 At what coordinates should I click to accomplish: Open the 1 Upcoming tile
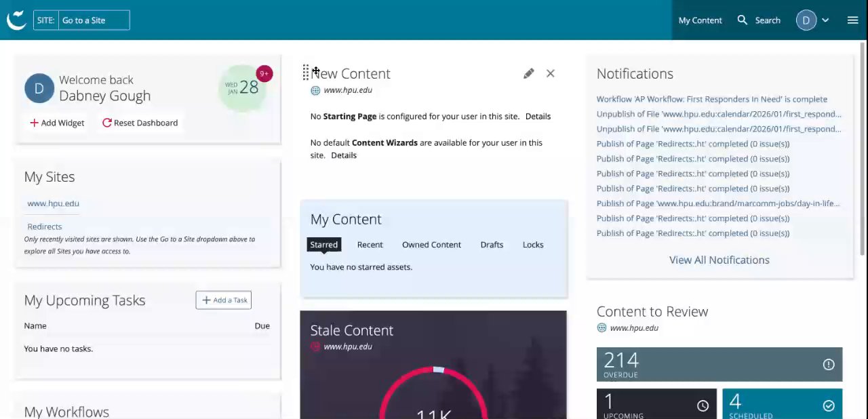click(656, 404)
